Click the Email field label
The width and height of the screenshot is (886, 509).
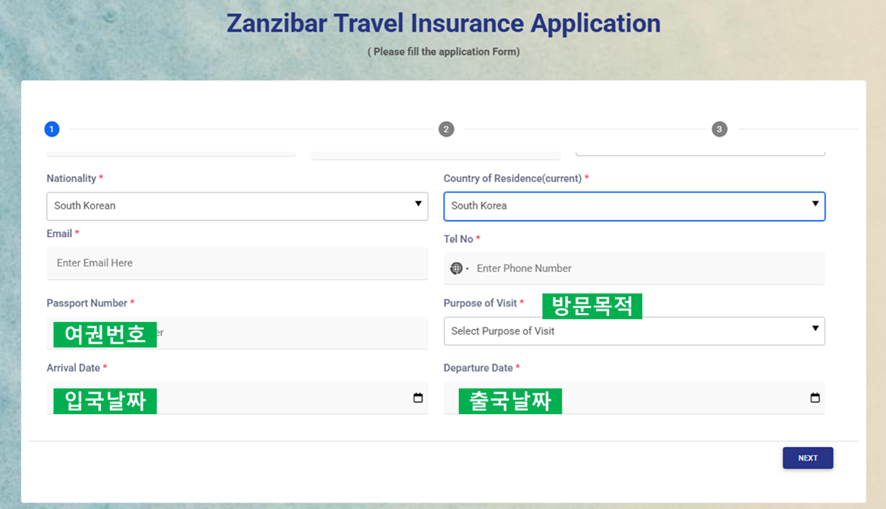click(59, 234)
